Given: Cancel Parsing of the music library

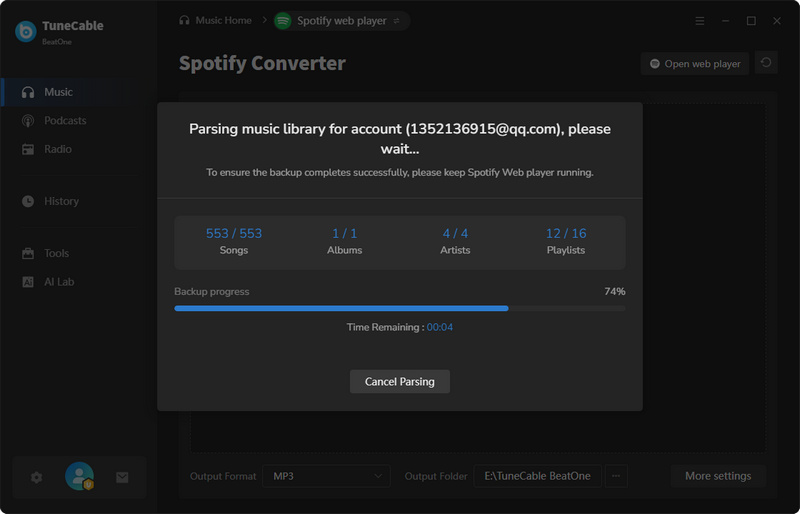Looking at the screenshot, I should coord(399,381).
